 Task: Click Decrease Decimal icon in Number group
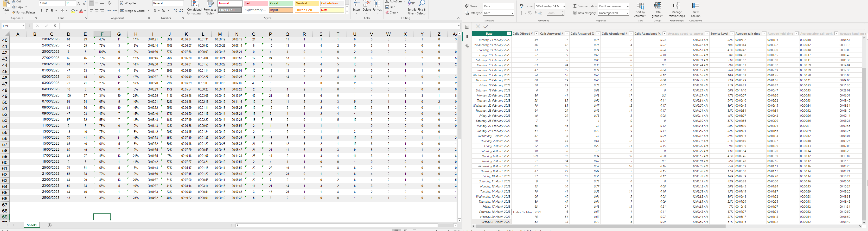point(181,11)
